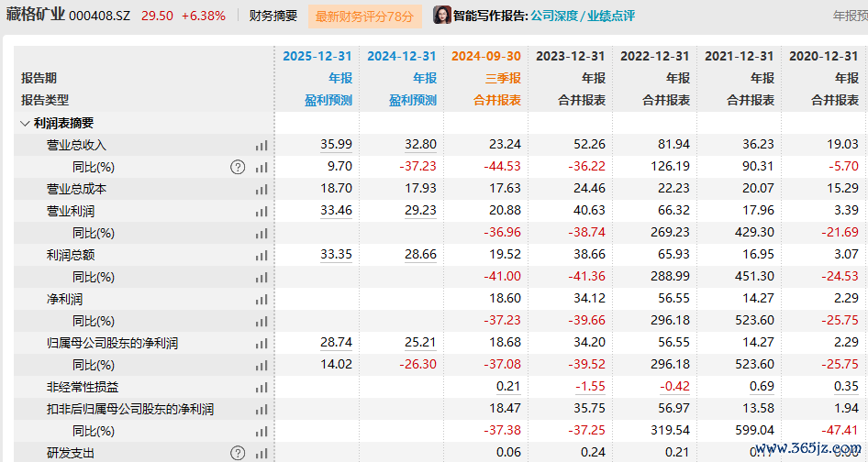Select the 2024-12-31 column header

coord(401,57)
